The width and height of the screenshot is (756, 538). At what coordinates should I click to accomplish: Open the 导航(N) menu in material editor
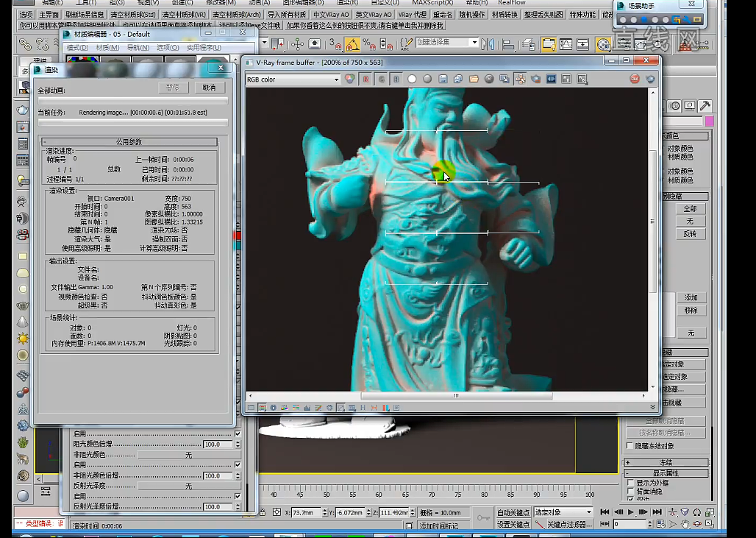pos(138,47)
